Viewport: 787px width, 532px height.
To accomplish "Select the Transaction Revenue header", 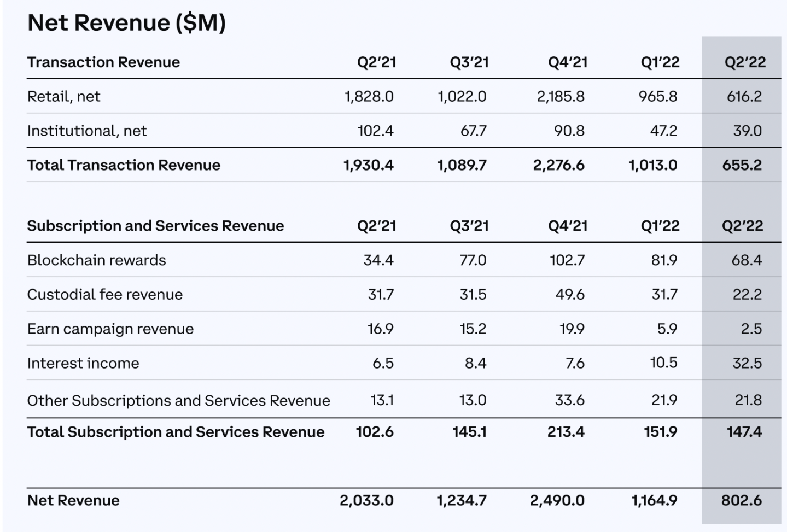I will click(x=103, y=62).
